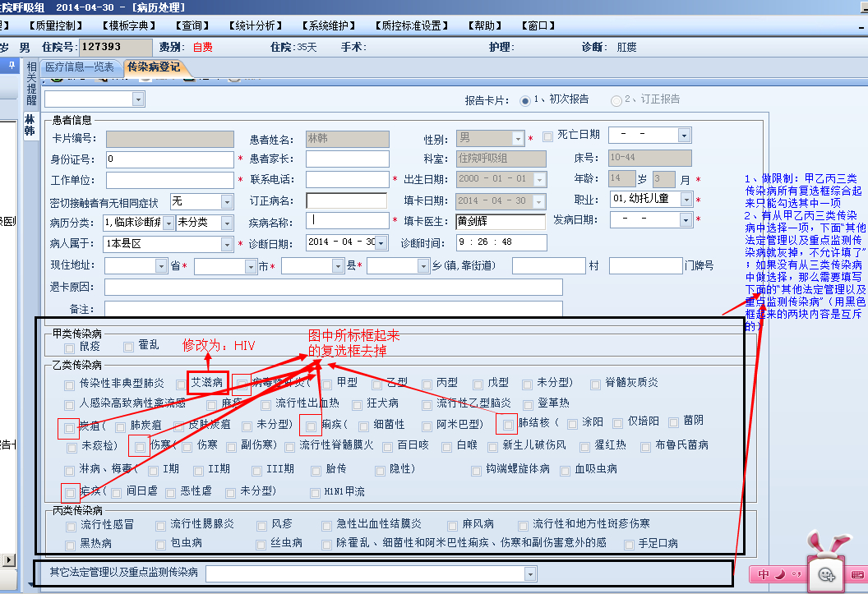Check the 艾滋病 checkbox

click(x=181, y=384)
